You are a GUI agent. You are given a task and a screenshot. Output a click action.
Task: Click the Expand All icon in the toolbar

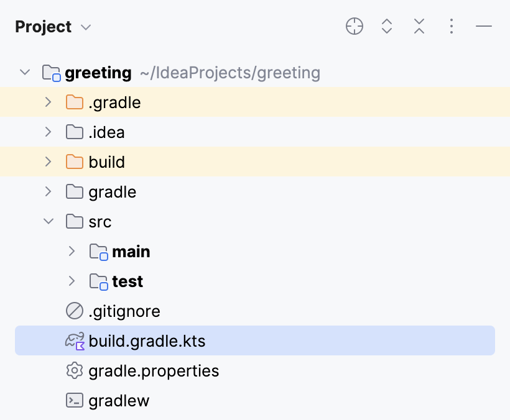tap(386, 26)
